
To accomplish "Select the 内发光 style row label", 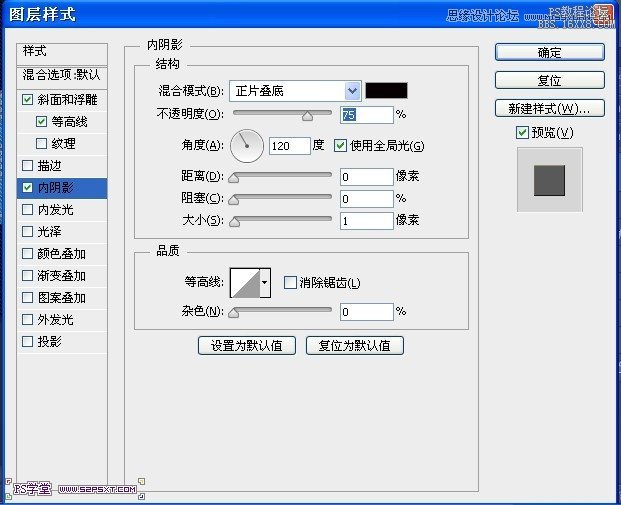I will [x=55, y=210].
